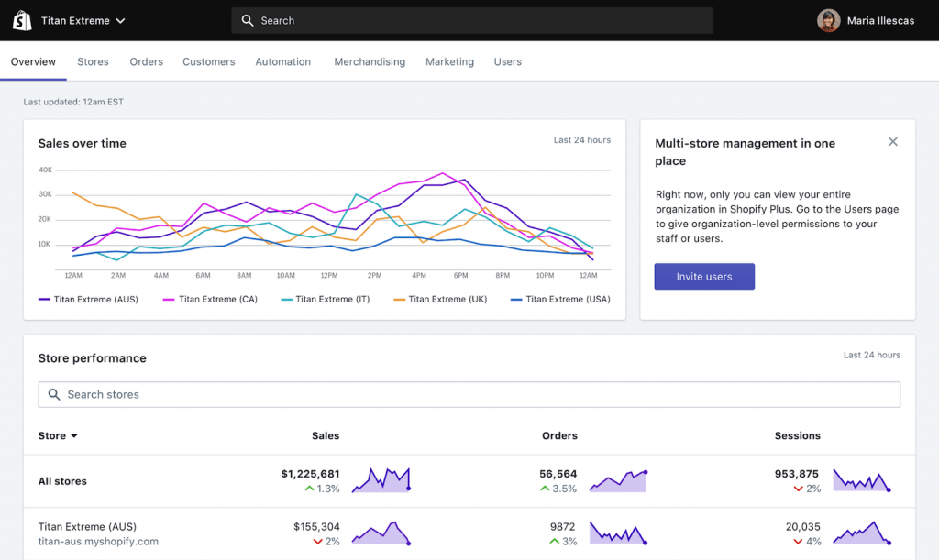Click the search magnifier icon in top bar
939x560 pixels.
[248, 20]
